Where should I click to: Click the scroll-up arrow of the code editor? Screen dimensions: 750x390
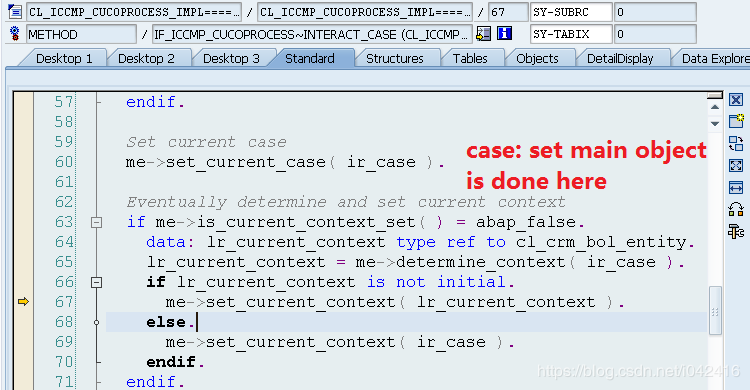point(715,107)
